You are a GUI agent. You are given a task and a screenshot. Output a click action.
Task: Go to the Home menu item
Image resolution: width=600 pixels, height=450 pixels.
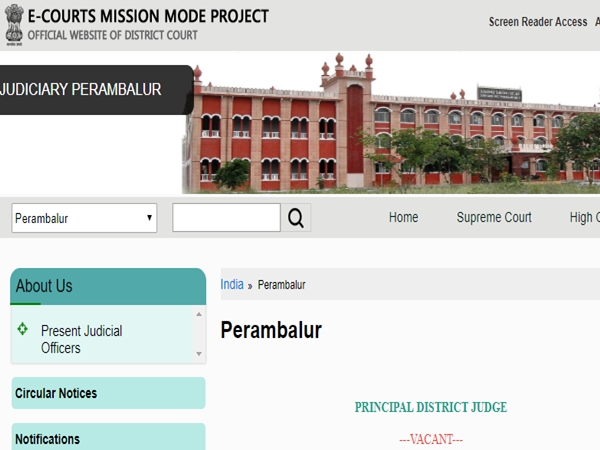[x=403, y=218]
